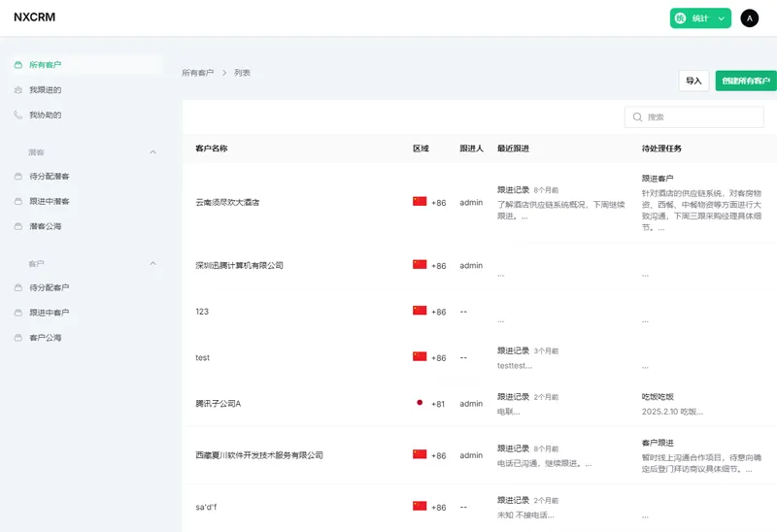Open customer 云南须尽欢大酒店 row
Image resolution: width=777 pixels, height=532 pixels.
[x=227, y=203]
